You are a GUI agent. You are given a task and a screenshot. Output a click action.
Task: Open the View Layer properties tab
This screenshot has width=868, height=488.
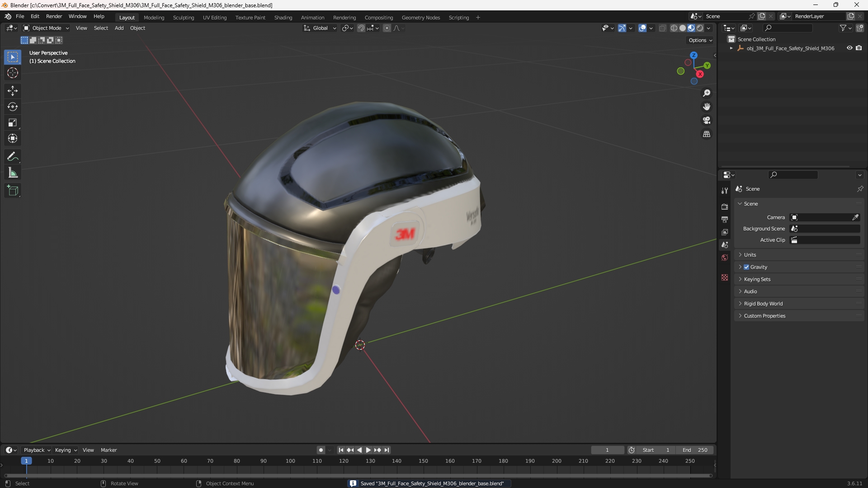pos(725,232)
